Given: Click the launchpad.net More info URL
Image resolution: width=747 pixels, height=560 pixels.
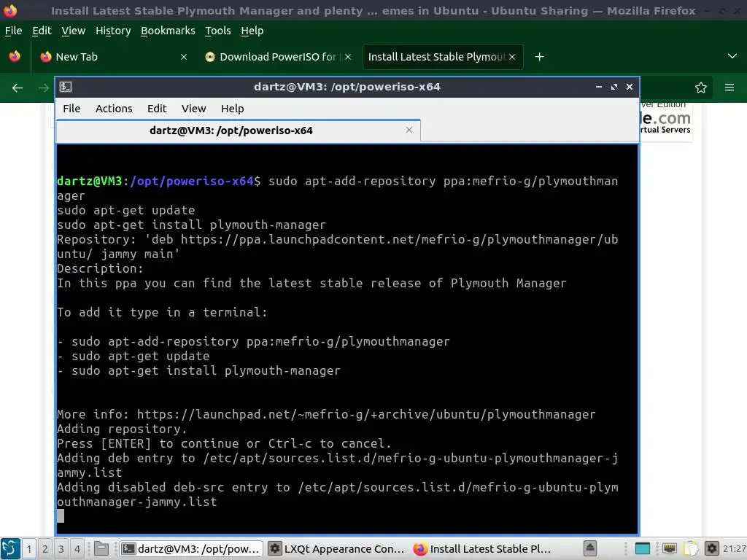Looking at the screenshot, I should click(x=366, y=414).
